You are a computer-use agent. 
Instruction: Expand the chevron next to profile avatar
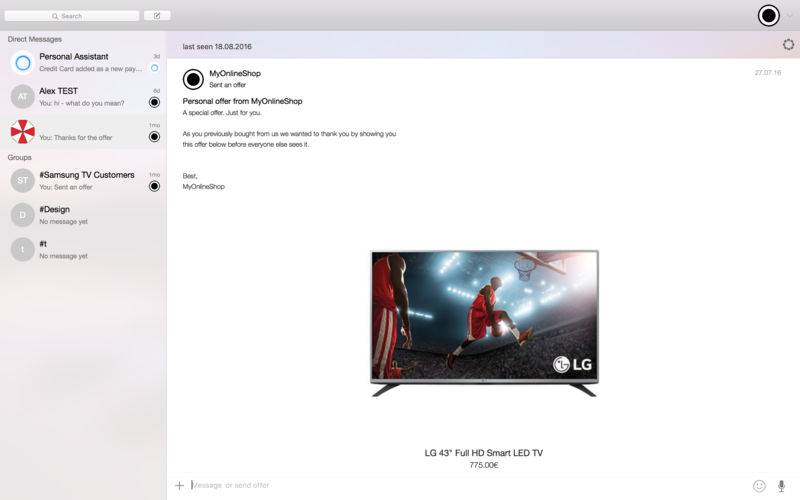click(790, 16)
